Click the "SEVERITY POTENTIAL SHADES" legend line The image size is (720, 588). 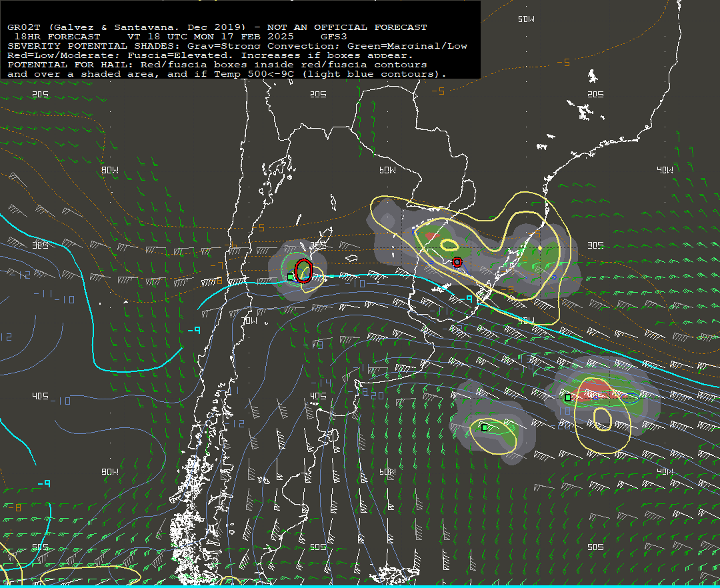[237, 46]
